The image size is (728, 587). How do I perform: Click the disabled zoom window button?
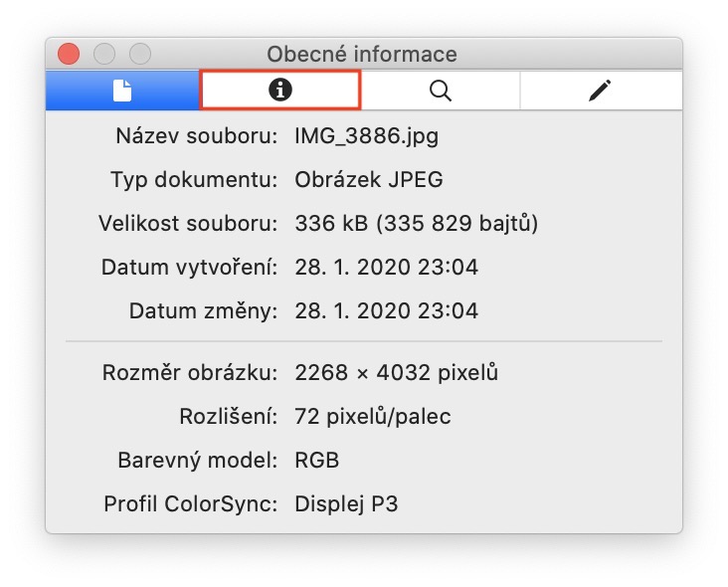point(140,55)
